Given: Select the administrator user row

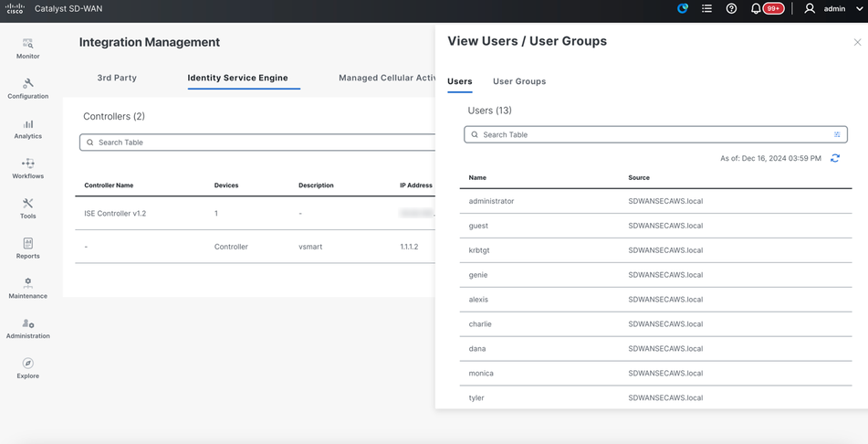Looking at the screenshot, I should [x=655, y=201].
